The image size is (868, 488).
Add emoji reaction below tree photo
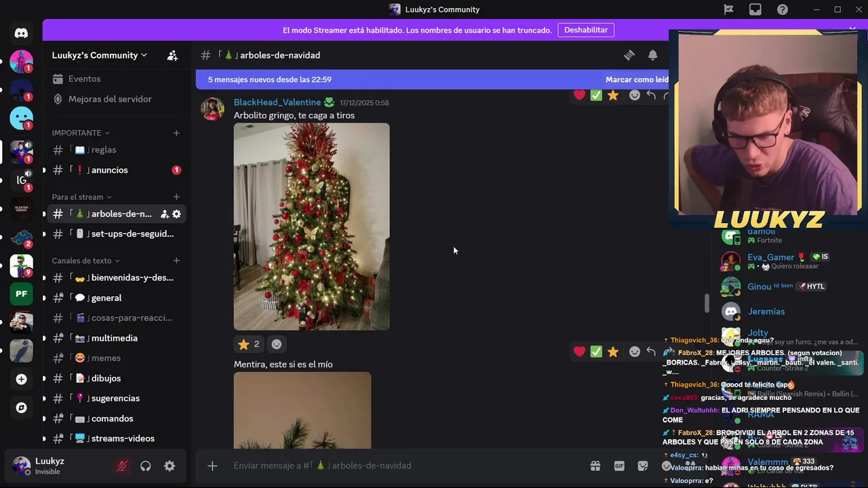point(277,344)
